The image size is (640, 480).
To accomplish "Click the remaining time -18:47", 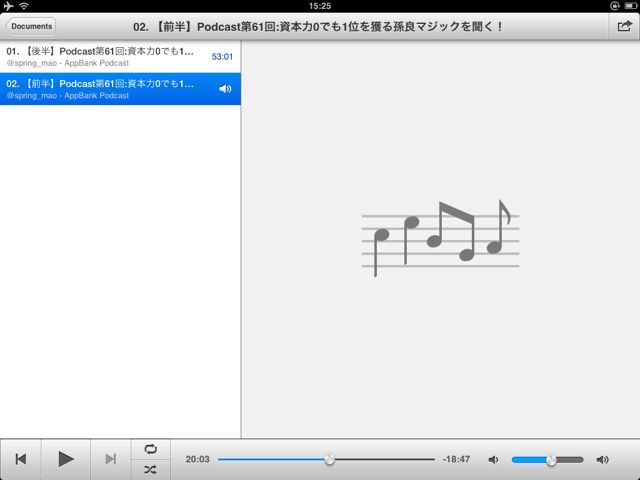I will pyautogui.click(x=456, y=459).
